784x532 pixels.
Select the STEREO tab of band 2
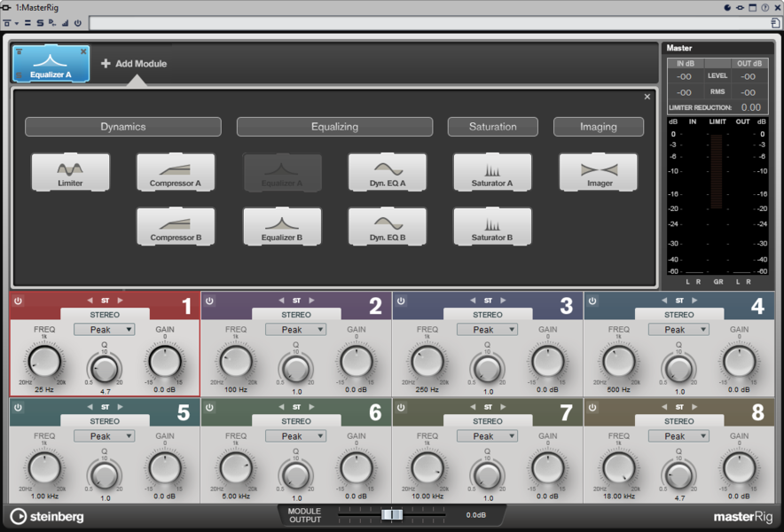pos(296,315)
